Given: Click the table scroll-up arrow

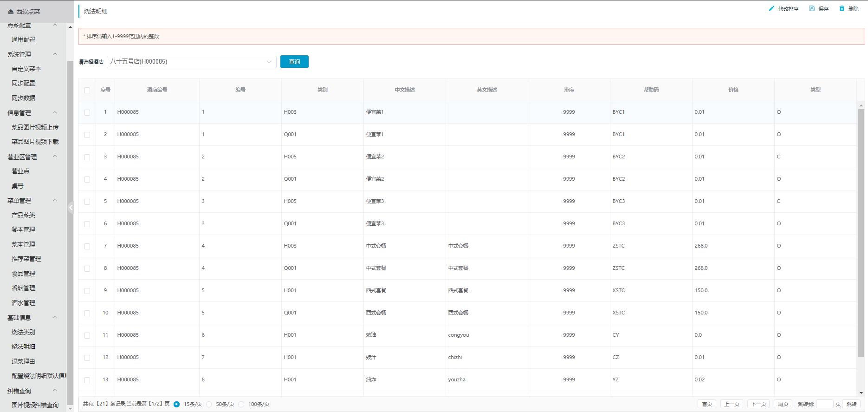Looking at the screenshot, I should [x=861, y=105].
